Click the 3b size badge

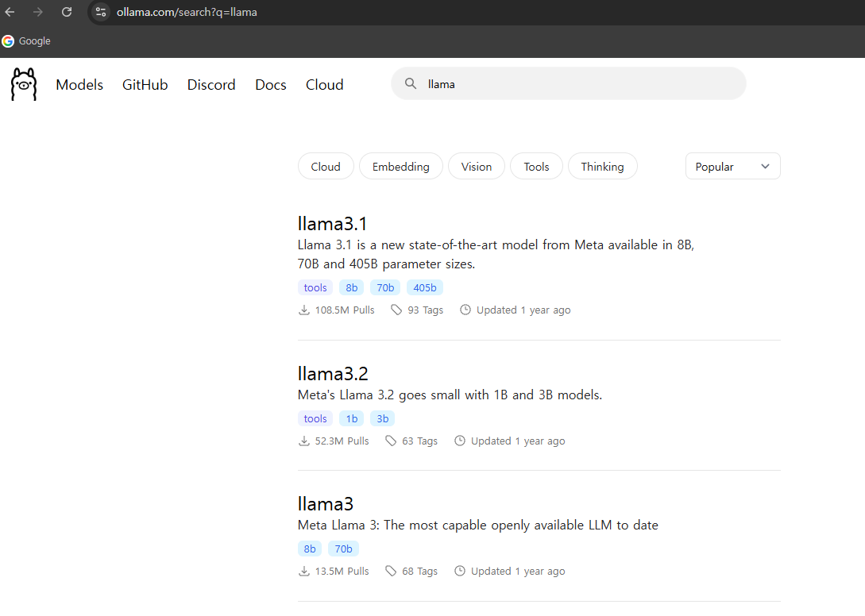[382, 418]
